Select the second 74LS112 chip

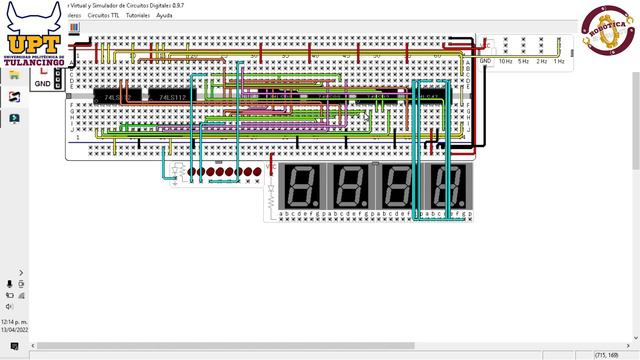coord(172,97)
